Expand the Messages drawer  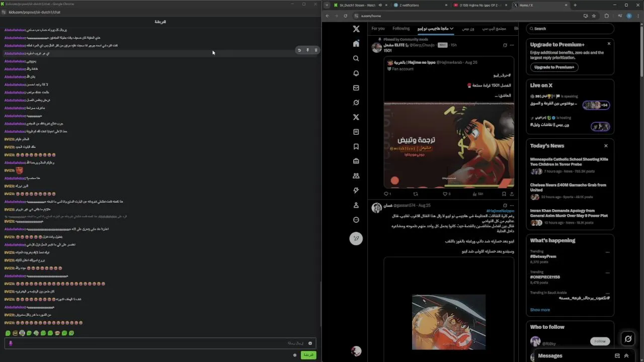coord(626,355)
